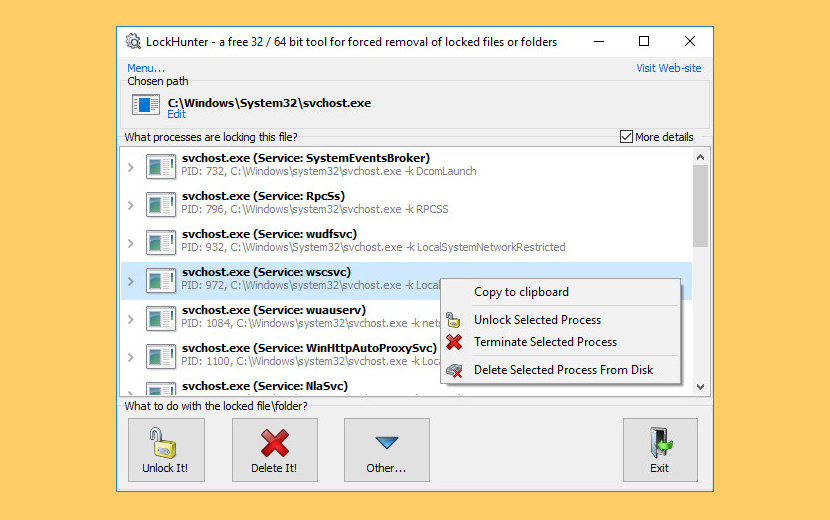Click the Exit button
The image size is (830, 520).
tap(660, 450)
